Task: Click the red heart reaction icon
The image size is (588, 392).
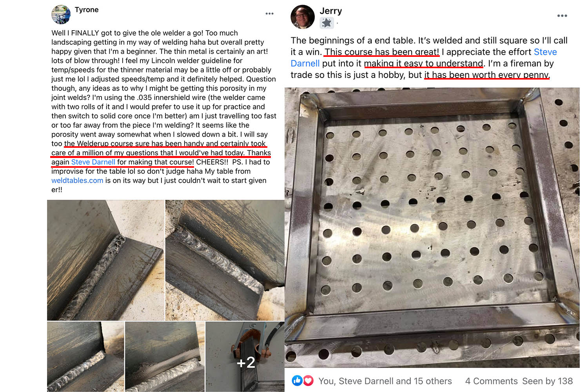Action: click(x=308, y=381)
